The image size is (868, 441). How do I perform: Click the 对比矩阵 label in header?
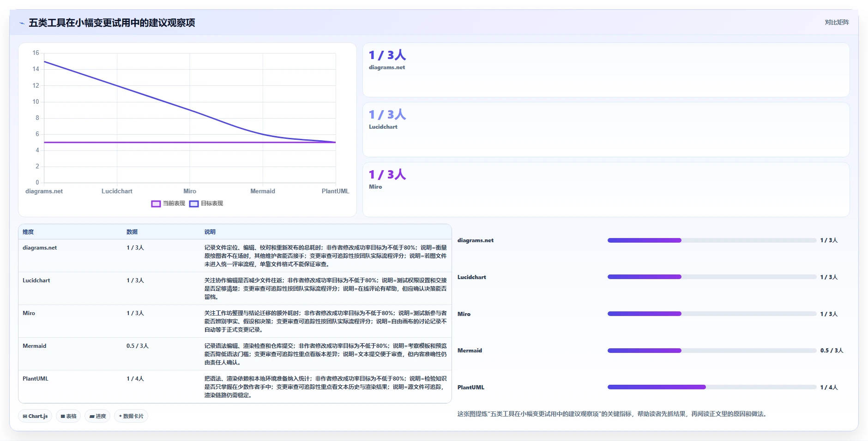tap(837, 22)
